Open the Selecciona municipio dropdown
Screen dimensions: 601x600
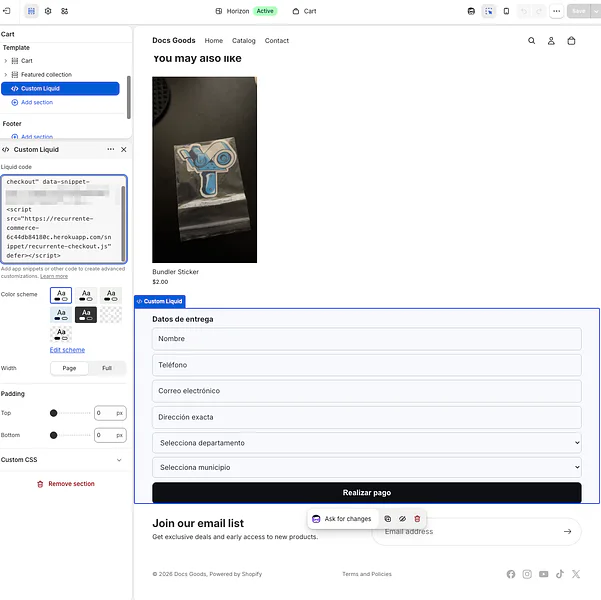click(x=367, y=467)
